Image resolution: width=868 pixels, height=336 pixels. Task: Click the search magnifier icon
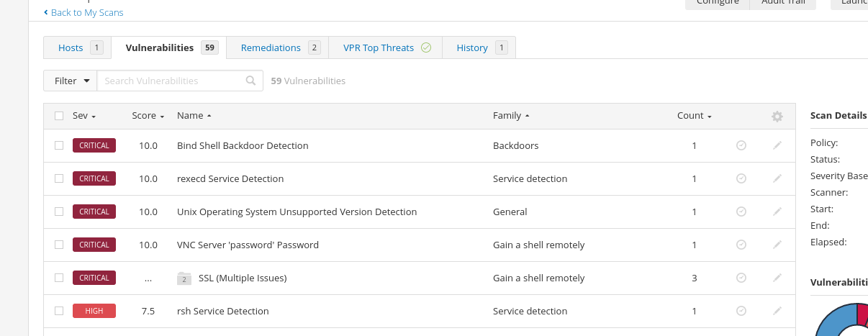(250, 81)
